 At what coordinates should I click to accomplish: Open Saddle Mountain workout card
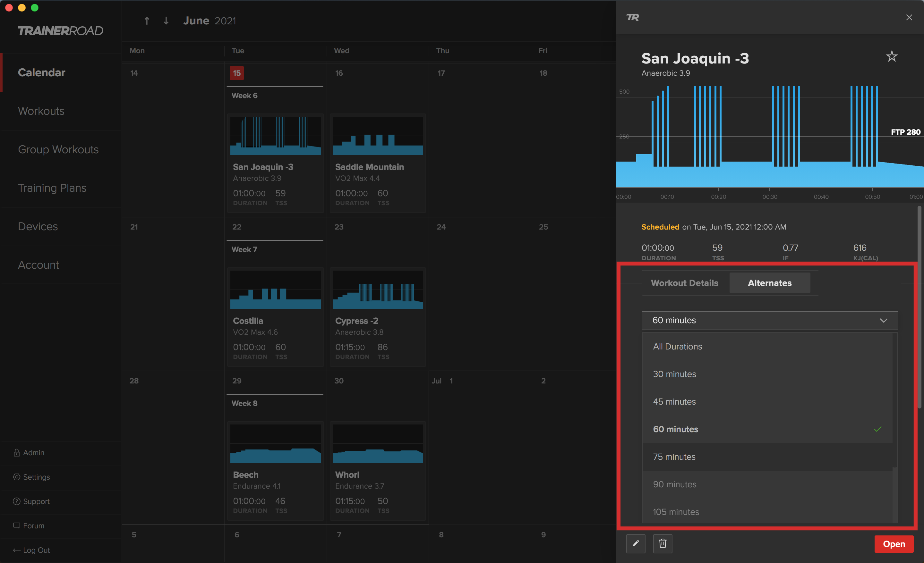(378, 163)
